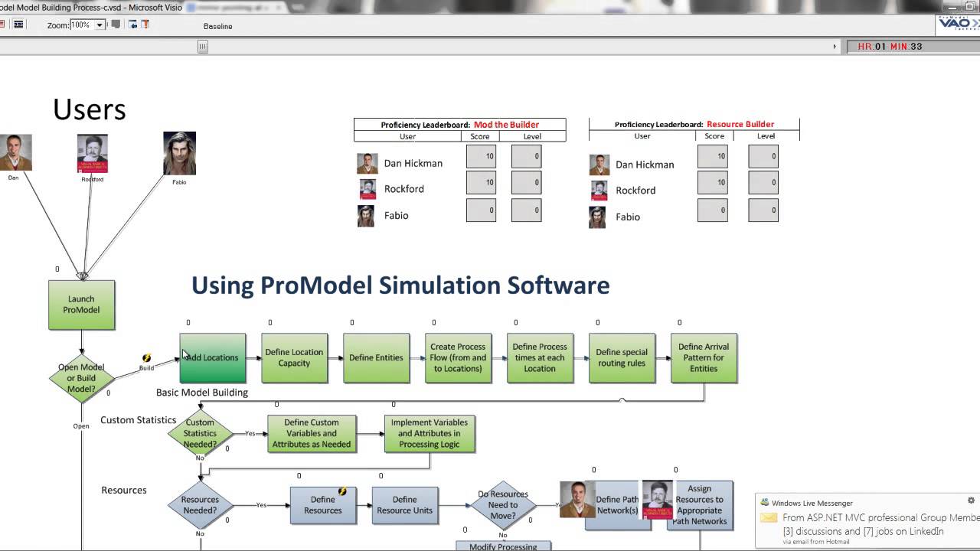
Task: Click the Create Process Flow activity
Action: click(x=458, y=357)
